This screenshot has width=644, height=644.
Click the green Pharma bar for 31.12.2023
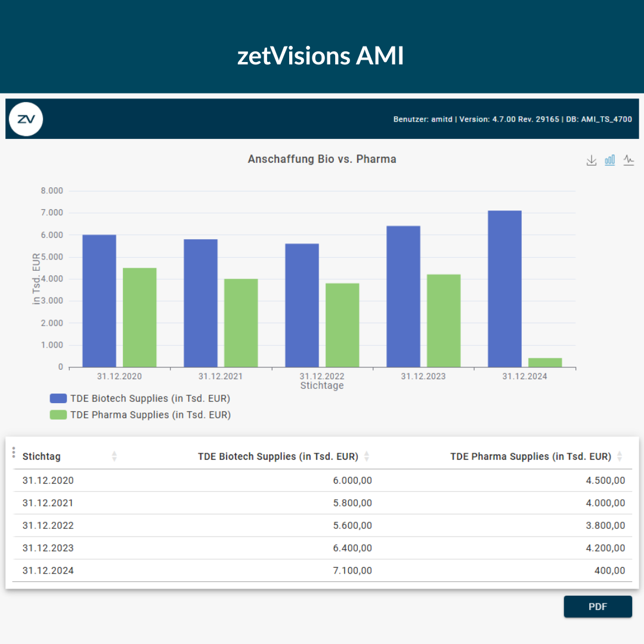coord(444,321)
